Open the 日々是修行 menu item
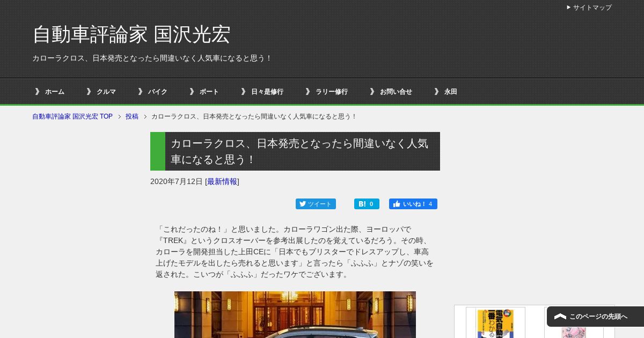The width and height of the screenshot is (644, 338). pos(267,92)
